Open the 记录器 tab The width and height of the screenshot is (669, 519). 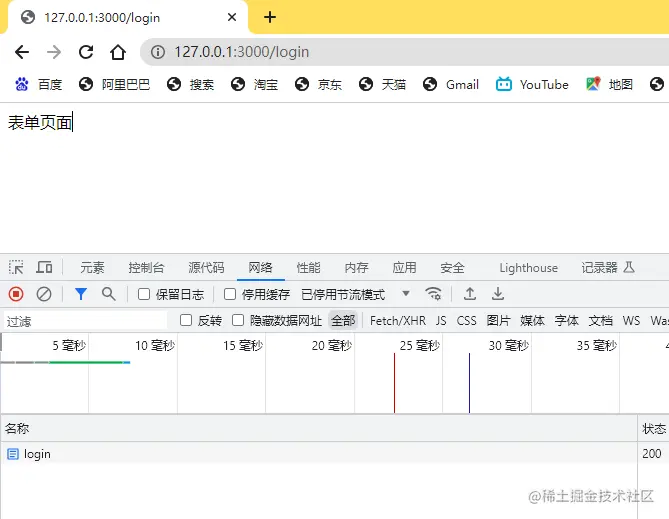608,268
